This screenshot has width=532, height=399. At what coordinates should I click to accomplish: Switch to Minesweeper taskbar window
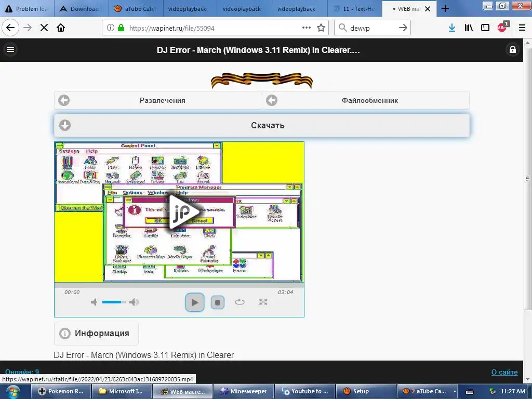coord(243,391)
